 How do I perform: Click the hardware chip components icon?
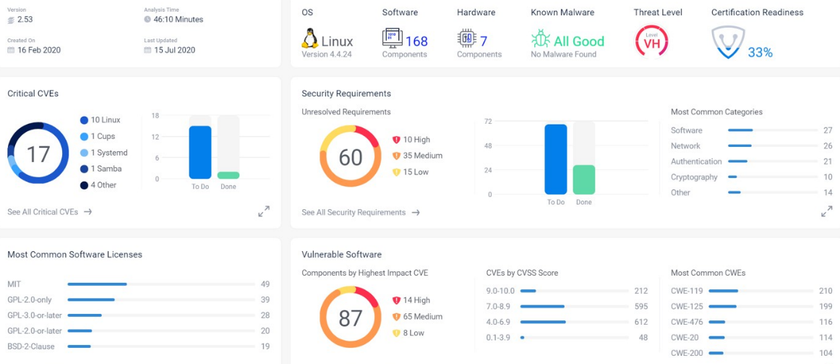pos(467,39)
